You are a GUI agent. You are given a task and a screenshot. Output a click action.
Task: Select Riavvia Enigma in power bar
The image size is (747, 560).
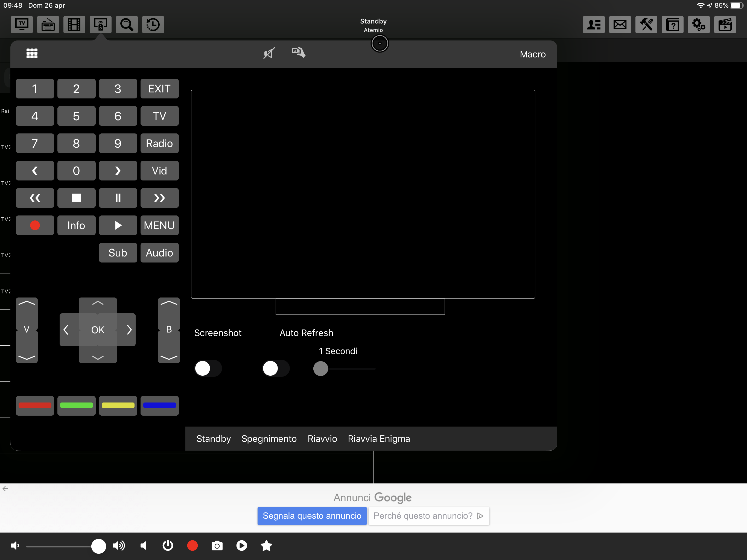(x=379, y=438)
